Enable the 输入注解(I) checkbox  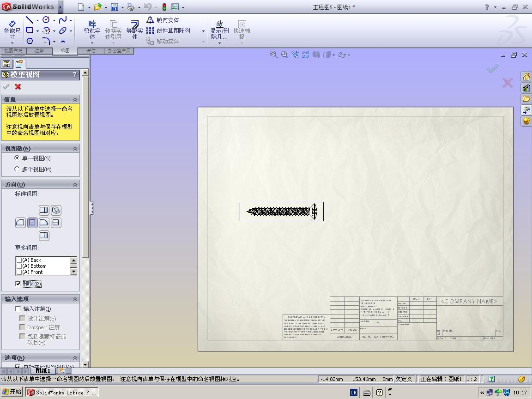coord(18,308)
